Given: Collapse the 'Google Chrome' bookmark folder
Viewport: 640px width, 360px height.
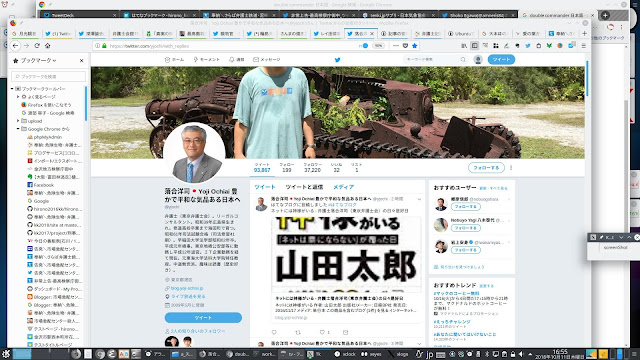Looking at the screenshot, I should coord(18,129).
